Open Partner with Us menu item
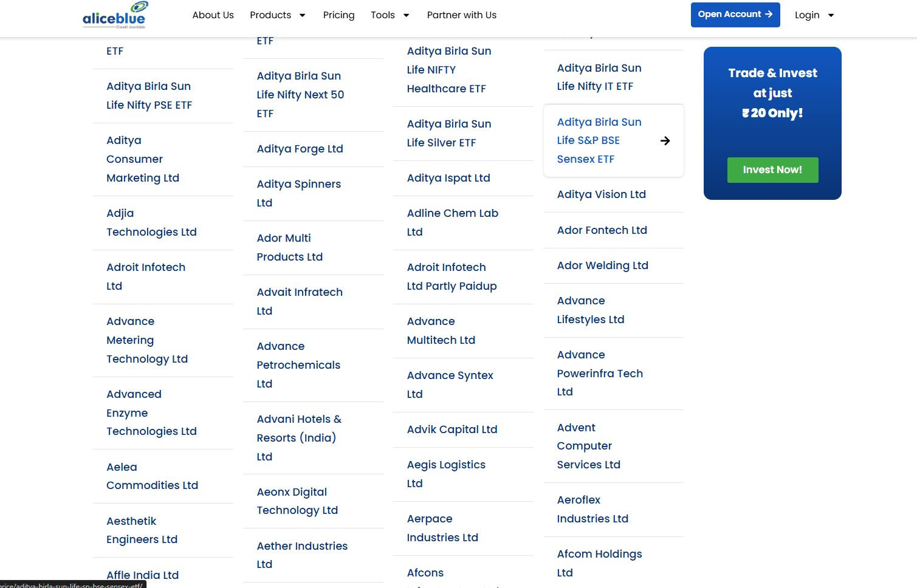Viewport: 917px width, 588px height. [461, 15]
